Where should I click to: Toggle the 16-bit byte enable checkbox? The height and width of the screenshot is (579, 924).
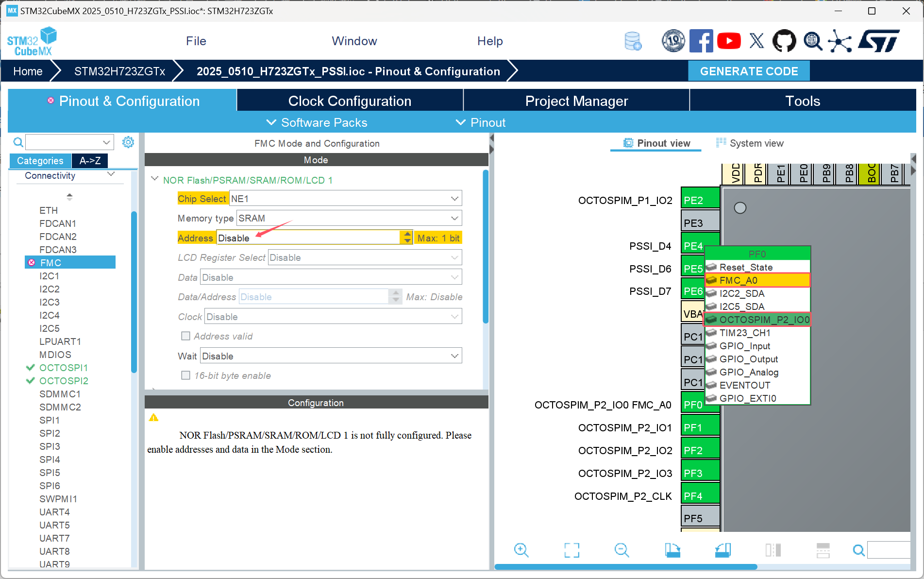click(x=185, y=375)
